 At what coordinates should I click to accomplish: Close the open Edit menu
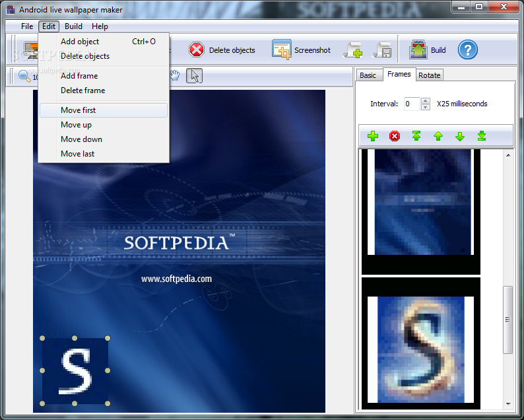[49, 26]
